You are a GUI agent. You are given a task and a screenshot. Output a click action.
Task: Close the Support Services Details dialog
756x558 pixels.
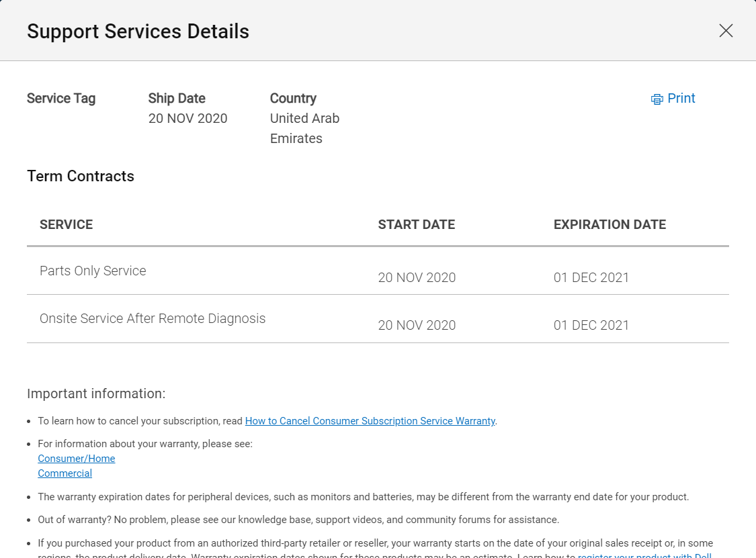pos(726,31)
